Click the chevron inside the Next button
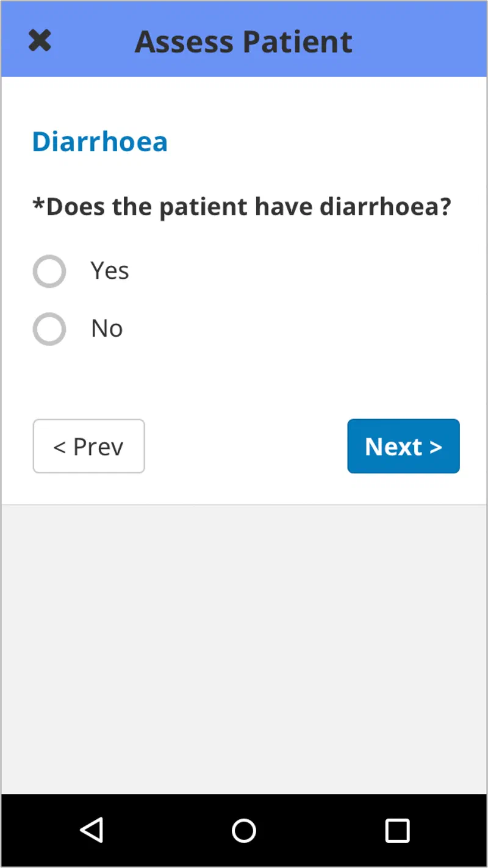The height and width of the screenshot is (868, 488). [436, 447]
